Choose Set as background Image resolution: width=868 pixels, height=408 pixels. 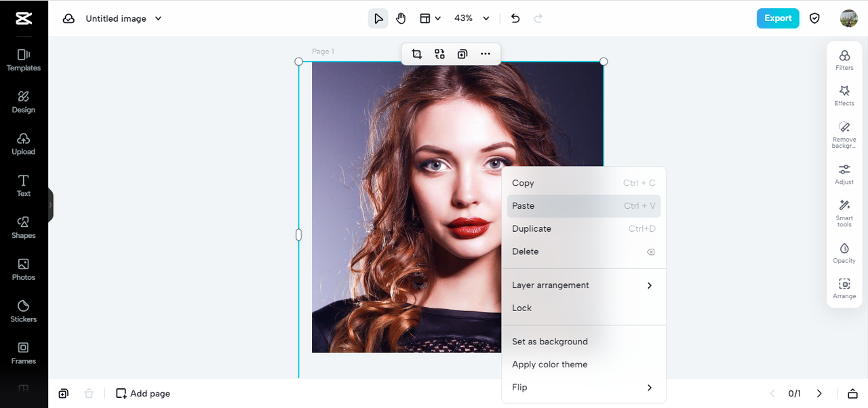pyautogui.click(x=583, y=342)
